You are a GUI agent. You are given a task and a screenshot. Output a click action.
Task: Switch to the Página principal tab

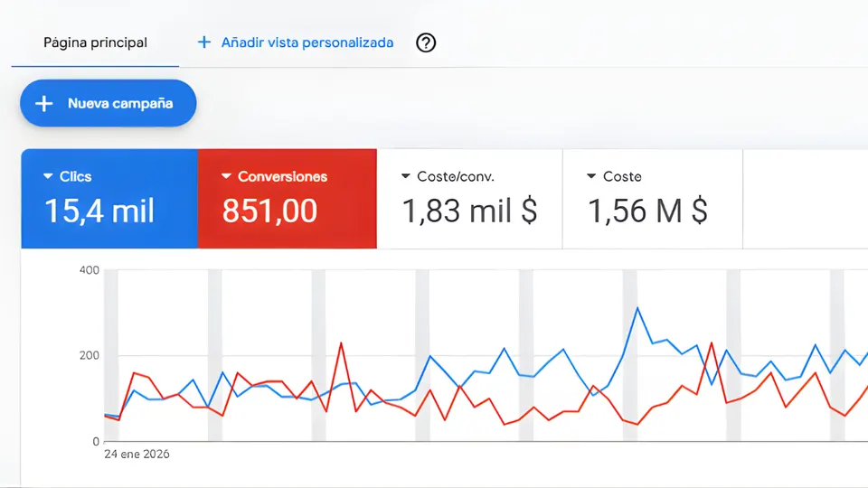(95, 42)
